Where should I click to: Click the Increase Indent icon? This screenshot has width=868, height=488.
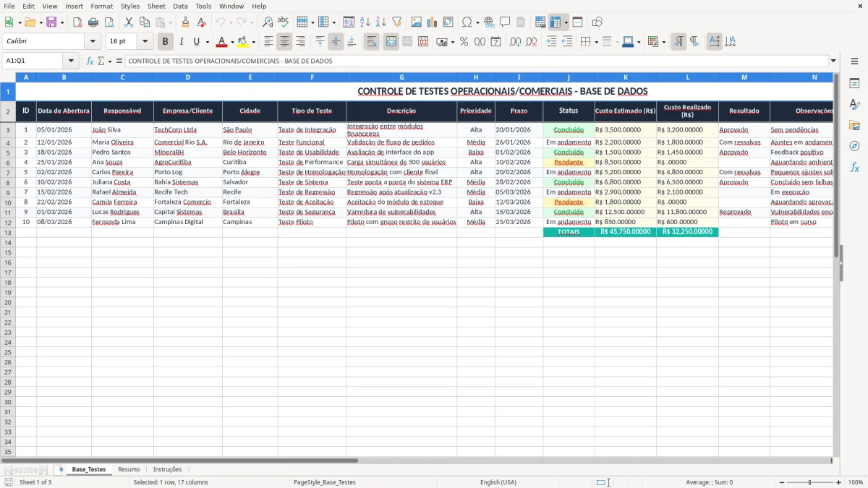551,42
